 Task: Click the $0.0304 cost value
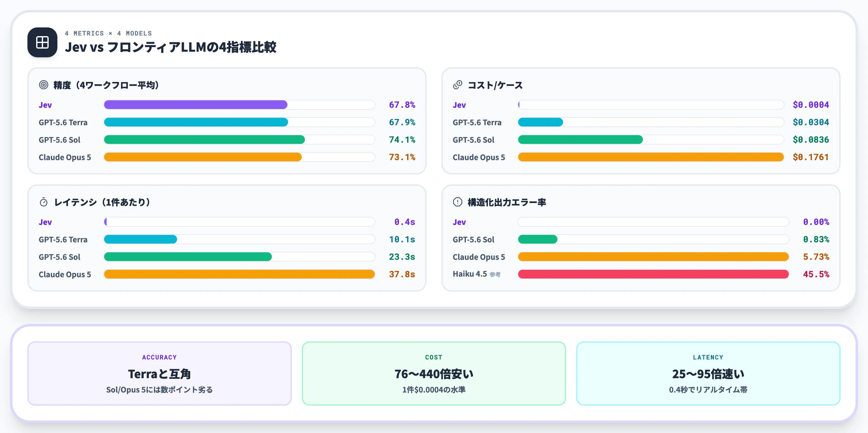(x=811, y=122)
